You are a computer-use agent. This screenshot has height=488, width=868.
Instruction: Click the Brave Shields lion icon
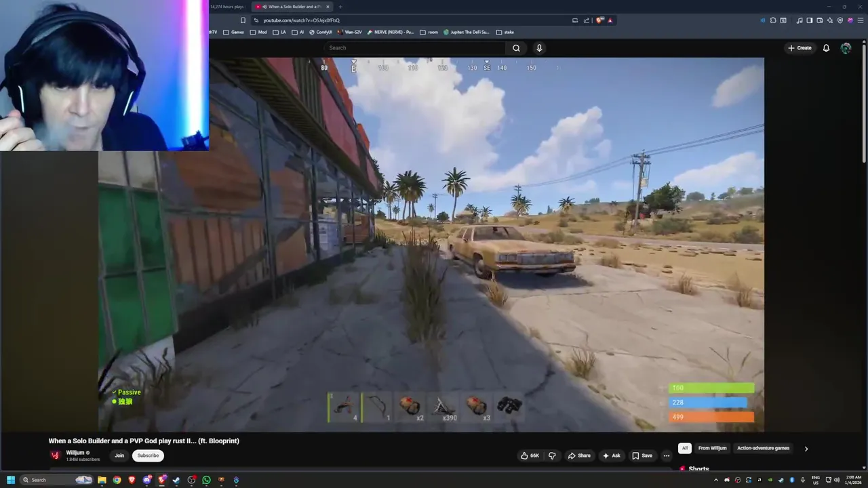pyautogui.click(x=599, y=20)
